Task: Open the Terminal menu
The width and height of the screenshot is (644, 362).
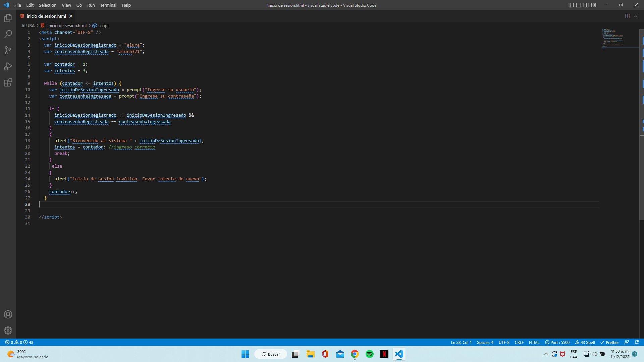Action: (x=108, y=5)
